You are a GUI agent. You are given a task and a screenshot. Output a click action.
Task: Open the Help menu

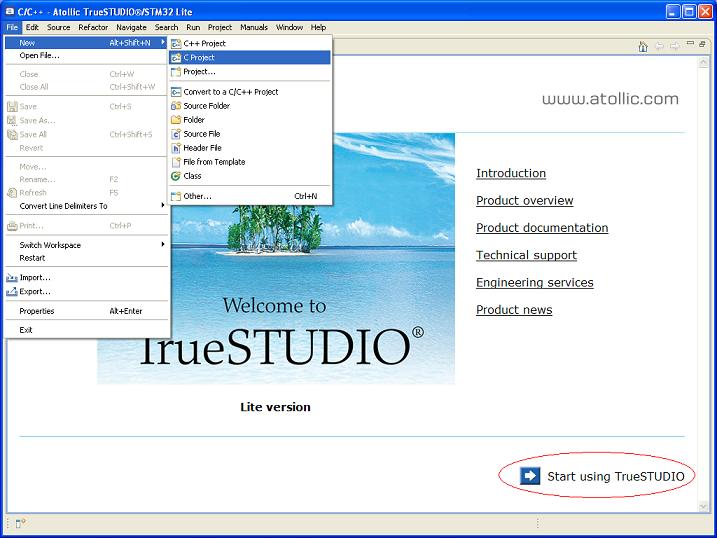click(x=318, y=27)
